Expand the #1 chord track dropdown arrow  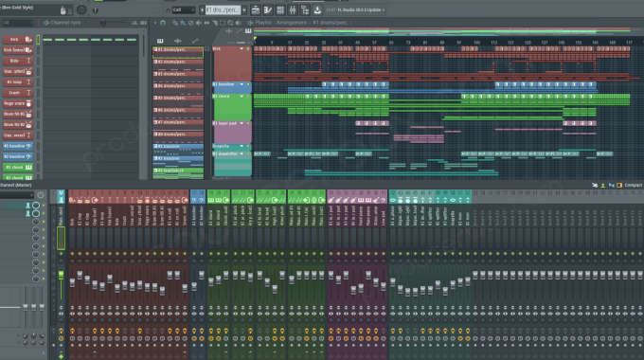[241, 97]
